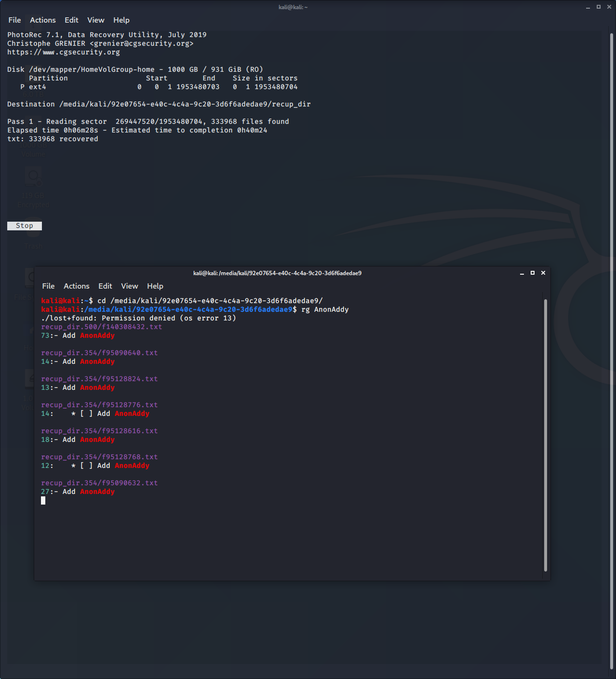Click the PhotoRec terminal's vertical scrollbar
Image resolution: width=616 pixels, height=679 pixels.
pos(612,351)
